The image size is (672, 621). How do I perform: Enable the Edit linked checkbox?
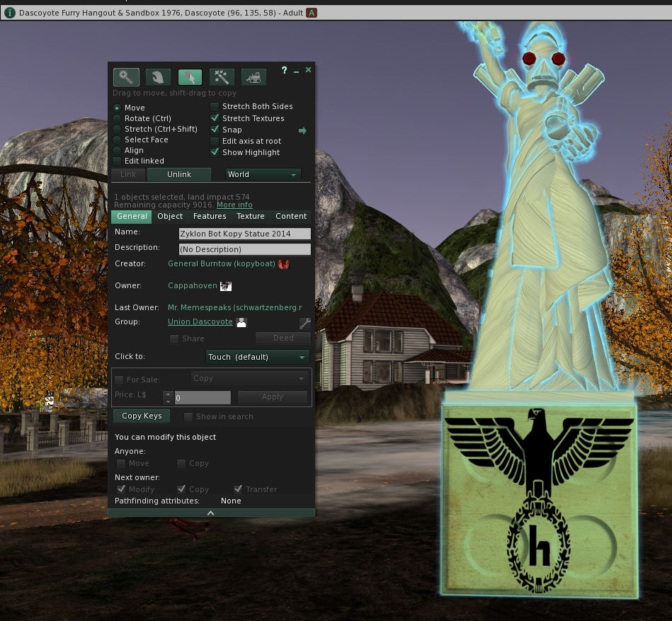(x=117, y=161)
